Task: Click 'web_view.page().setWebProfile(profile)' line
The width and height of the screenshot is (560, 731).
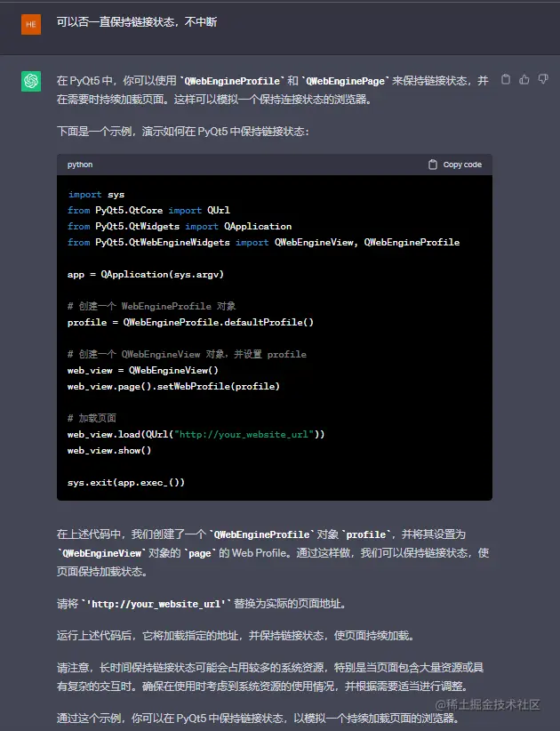Action: point(173,387)
